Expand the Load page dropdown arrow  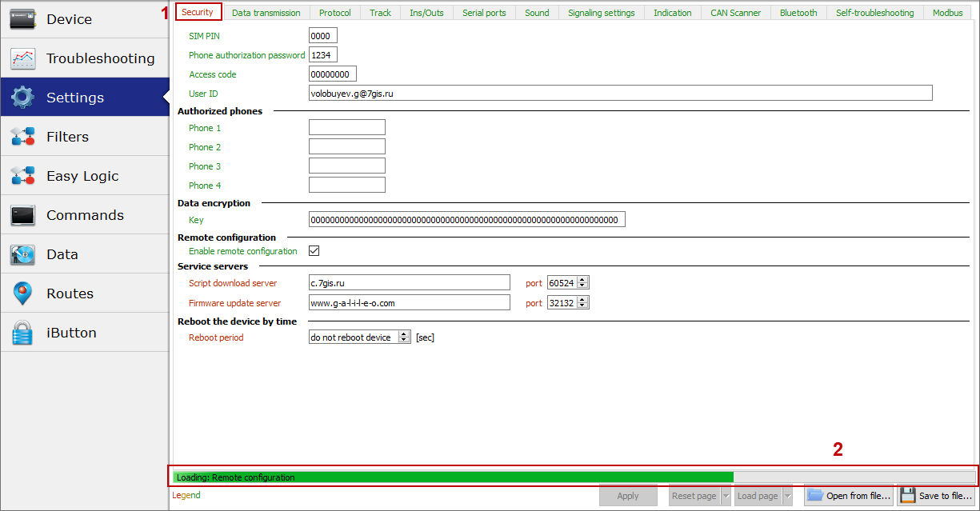(x=787, y=496)
